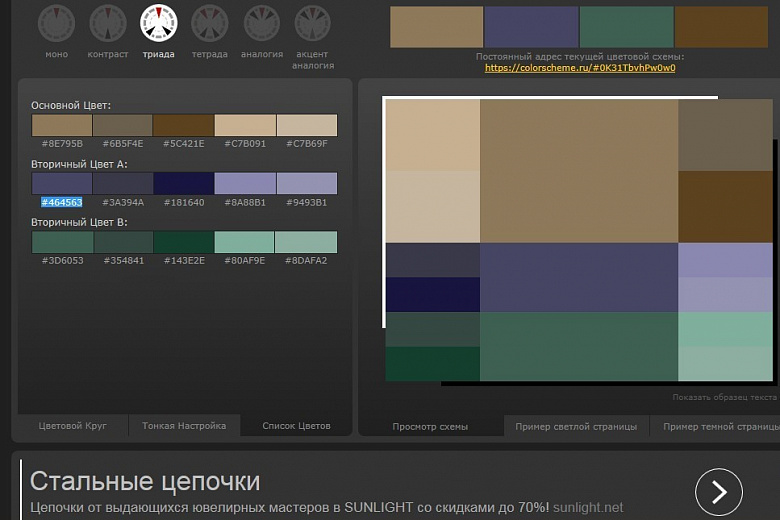Click the round arrow button in the ad

coord(718,491)
